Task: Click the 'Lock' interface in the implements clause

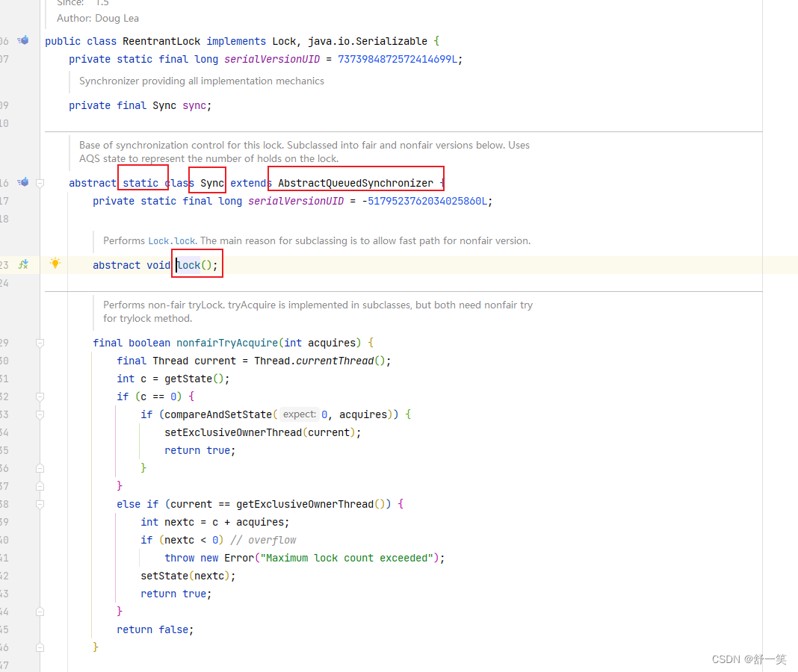Action: click(x=284, y=41)
